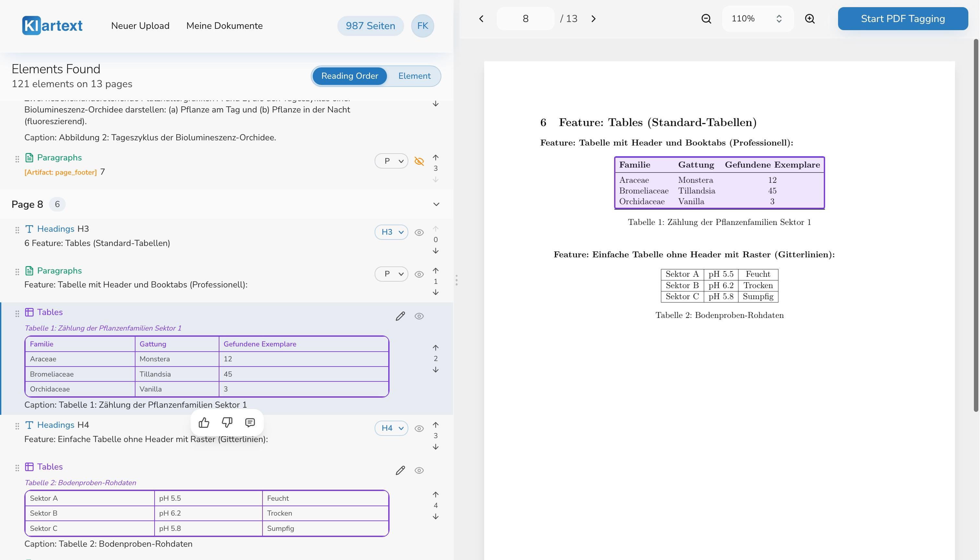Screen dimensions: 980x560
Task: Click the Page 8 heading
Action: pos(27,204)
